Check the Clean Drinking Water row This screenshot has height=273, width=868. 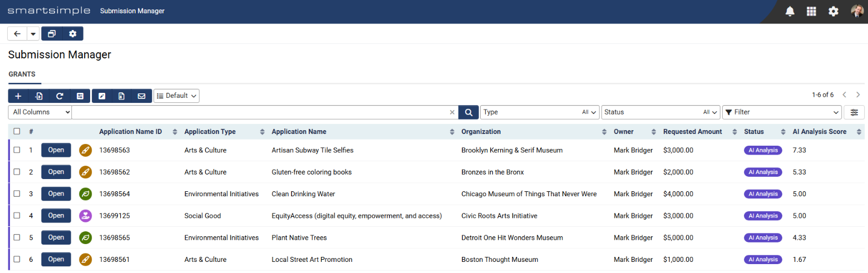point(17,193)
